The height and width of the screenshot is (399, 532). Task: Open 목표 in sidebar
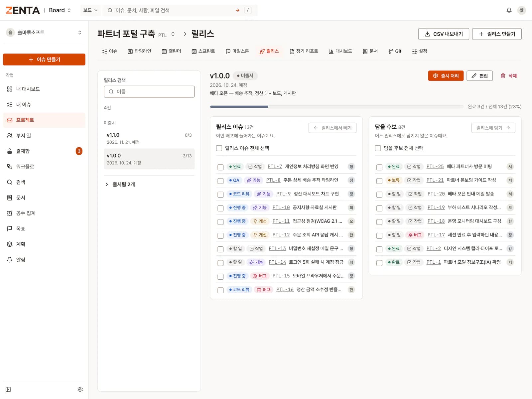(x=44, y=229)
